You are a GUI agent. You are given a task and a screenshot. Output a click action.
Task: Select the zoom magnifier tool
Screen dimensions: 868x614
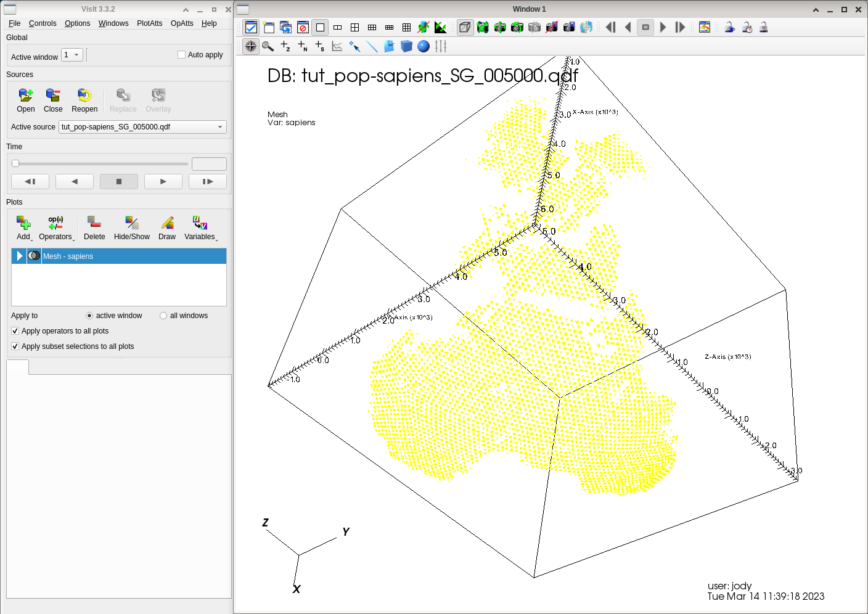pos(268,46)
